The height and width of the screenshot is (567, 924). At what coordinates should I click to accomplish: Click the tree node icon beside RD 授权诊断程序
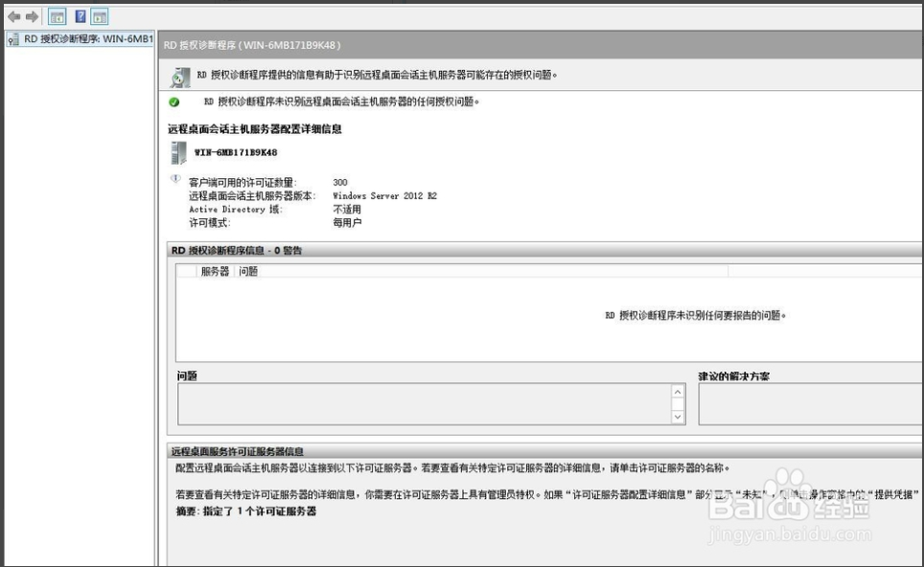tap(13, 39)
